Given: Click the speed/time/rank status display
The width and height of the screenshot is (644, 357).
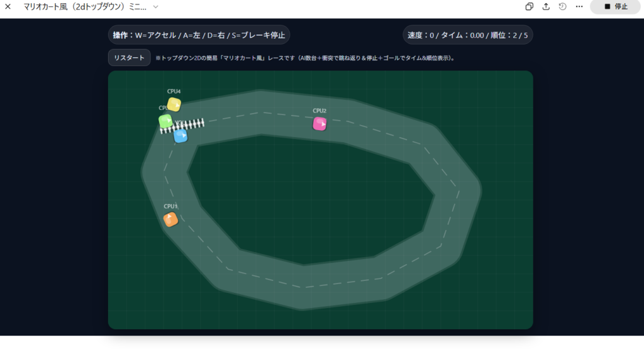Looking at the screenshot, I should (467, 35).
